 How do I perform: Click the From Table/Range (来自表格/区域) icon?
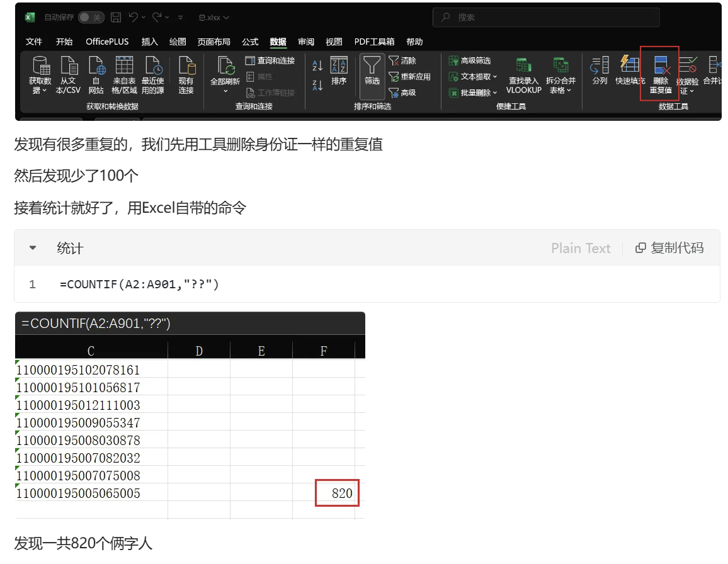pos(124,65)
